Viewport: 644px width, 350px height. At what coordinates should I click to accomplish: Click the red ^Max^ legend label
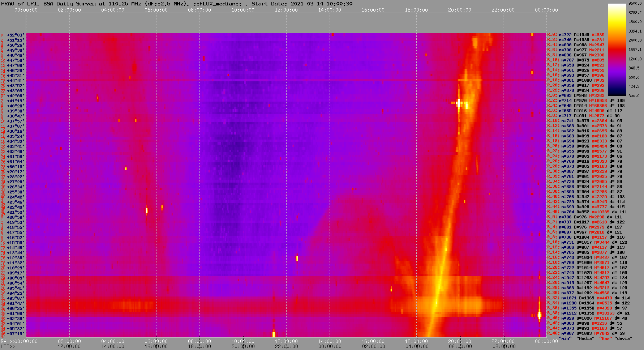pos(605,339)
